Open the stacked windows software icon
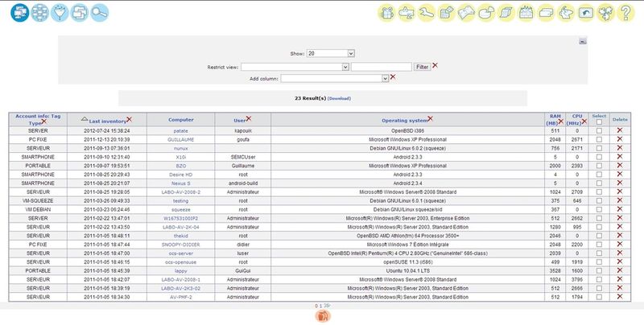Image resolution: width=644 pixels, height=325 pixels. pyautogui.click(x=79, y=13)
